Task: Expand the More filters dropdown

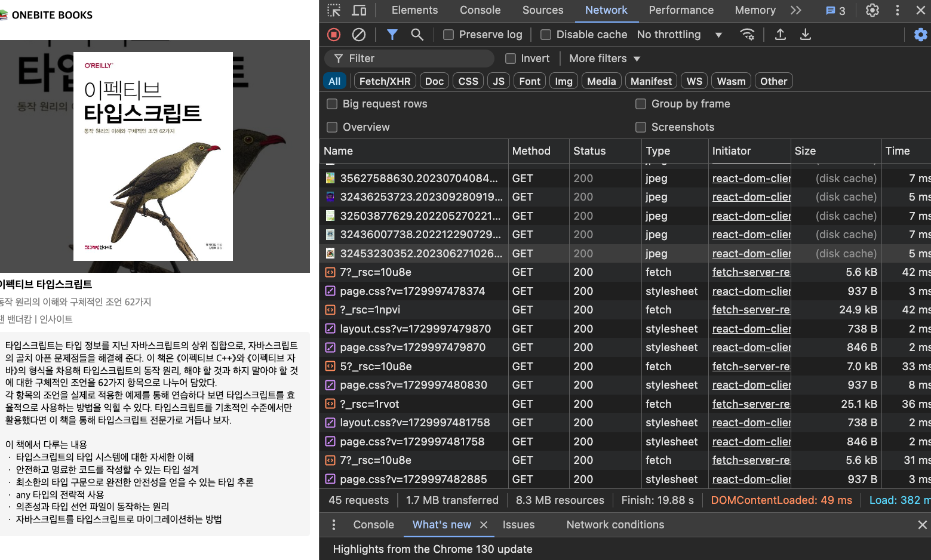Action: (x=604, y=59)
